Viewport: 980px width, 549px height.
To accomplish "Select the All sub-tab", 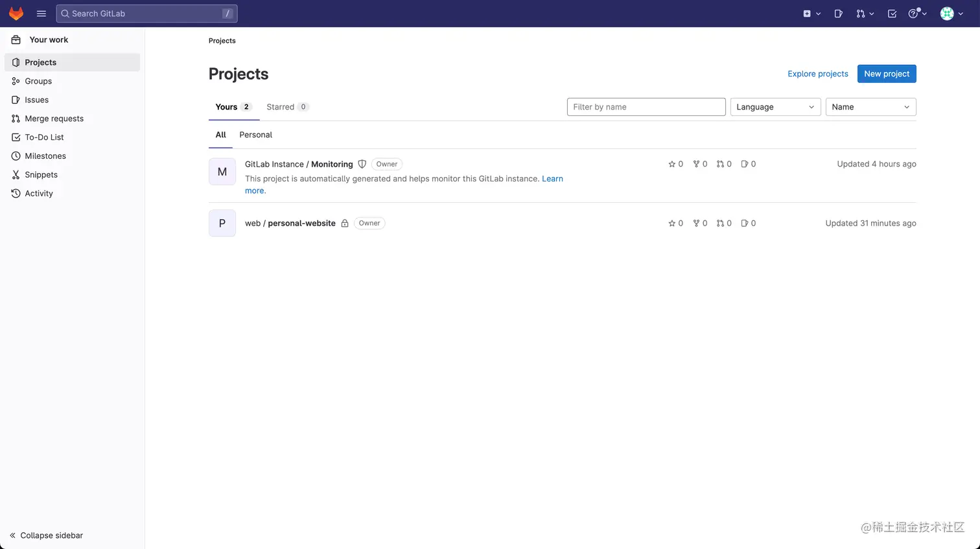I will point(220,135).
